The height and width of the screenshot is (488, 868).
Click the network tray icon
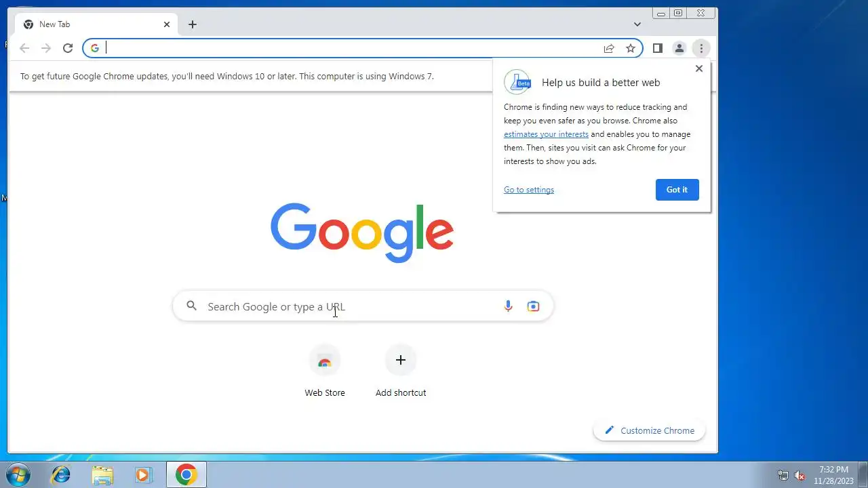[x=783, y=475]
